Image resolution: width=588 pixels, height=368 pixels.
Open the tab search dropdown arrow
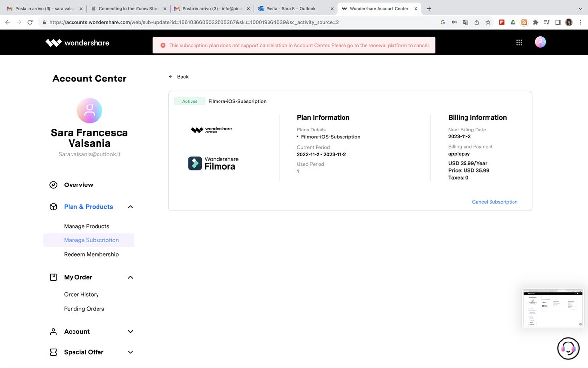click(x=579, y=9)
